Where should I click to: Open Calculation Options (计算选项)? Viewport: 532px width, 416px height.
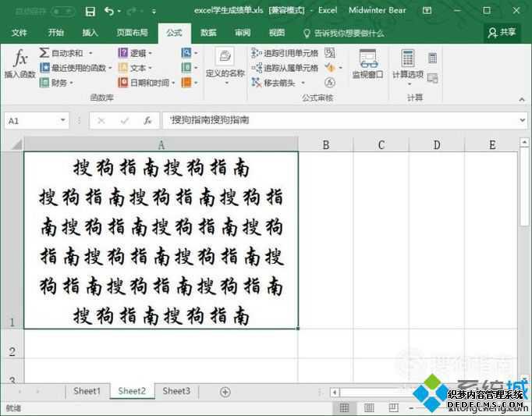tap(408, 66)
